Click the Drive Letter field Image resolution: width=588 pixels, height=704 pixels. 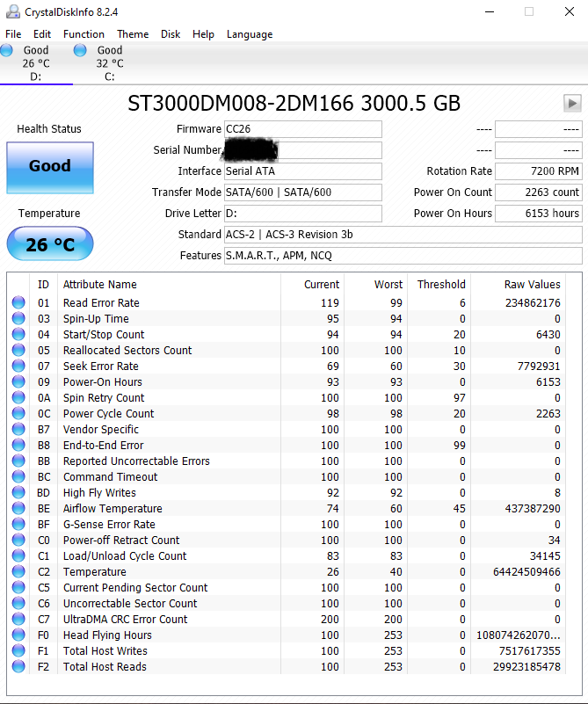[x=303, y=214]
